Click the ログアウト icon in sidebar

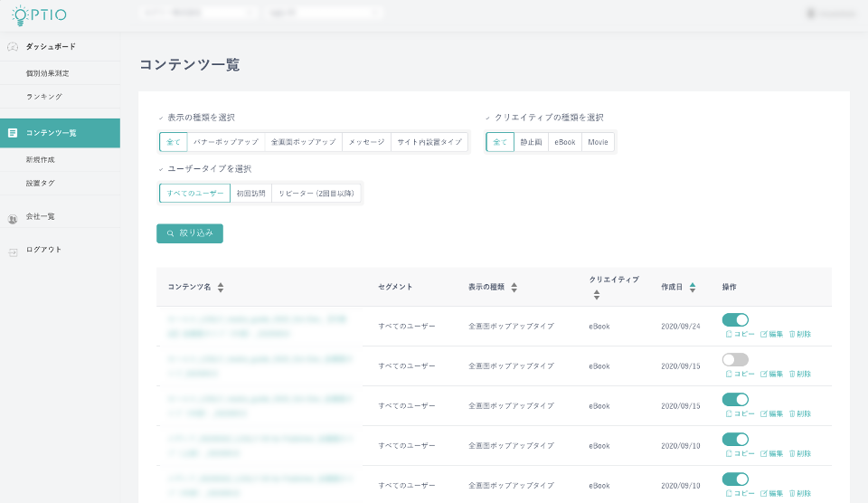point(13,251)
